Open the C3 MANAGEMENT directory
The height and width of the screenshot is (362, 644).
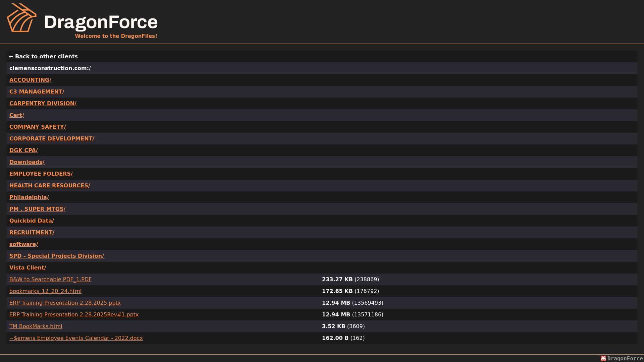coord(37,92)
